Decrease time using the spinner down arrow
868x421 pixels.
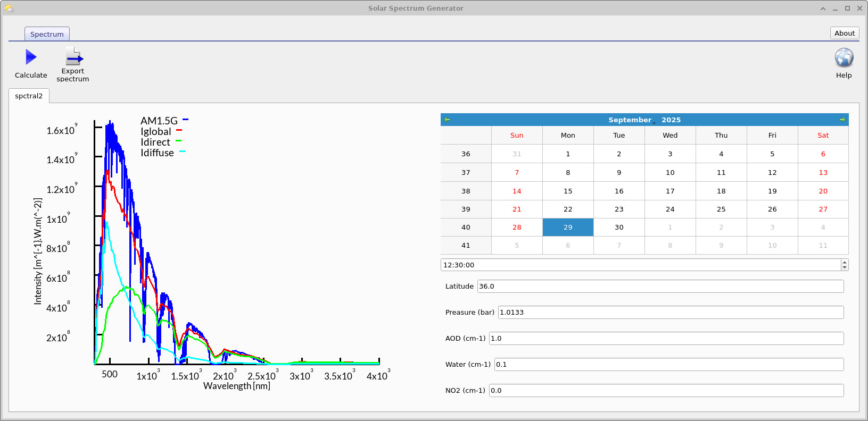click(845, 267)
